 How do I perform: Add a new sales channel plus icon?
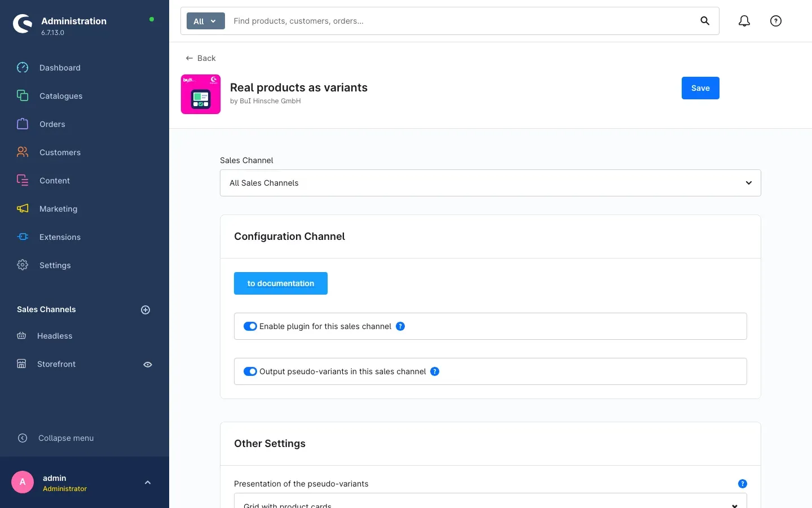(x=145, y=310)
